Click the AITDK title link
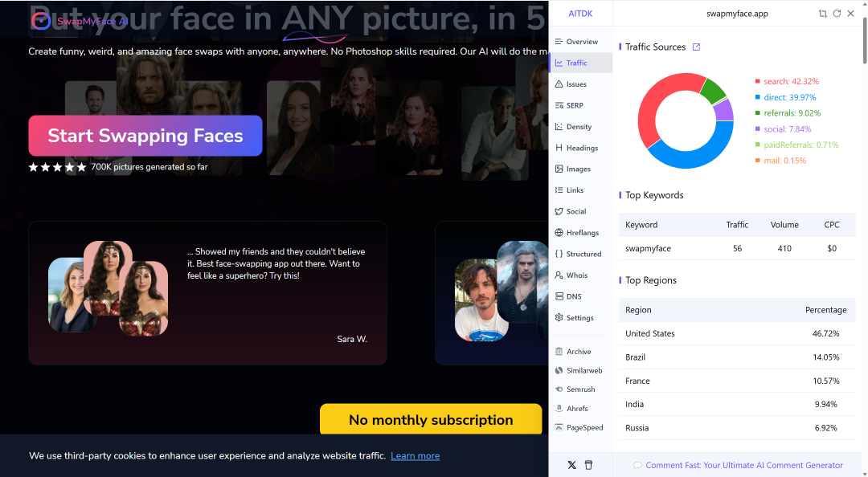The width and height of the screenshot is (868, 477). click(580, 14)
